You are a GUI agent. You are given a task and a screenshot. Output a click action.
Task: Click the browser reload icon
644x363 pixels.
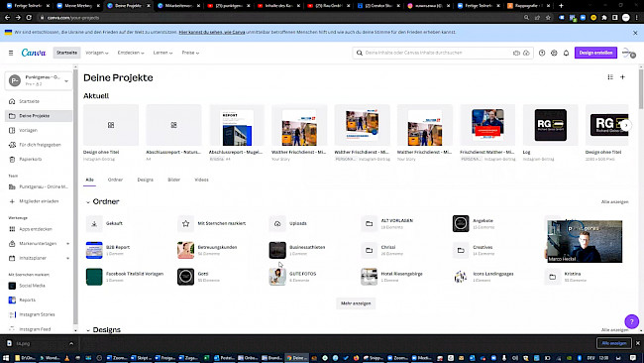click(x=29, y=18)
